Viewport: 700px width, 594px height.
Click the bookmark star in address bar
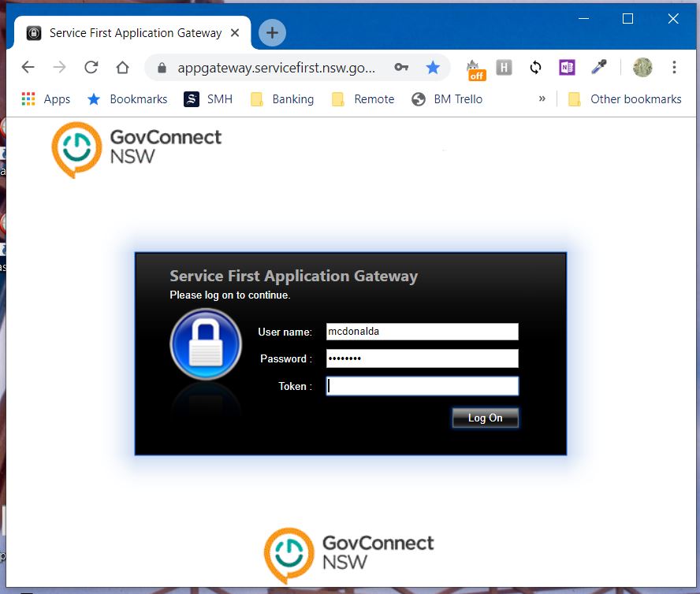pos(433,68)
